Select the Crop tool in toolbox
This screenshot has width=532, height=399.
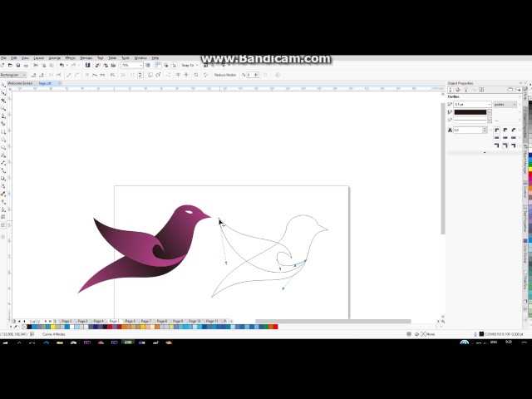[x=3, y=101]
